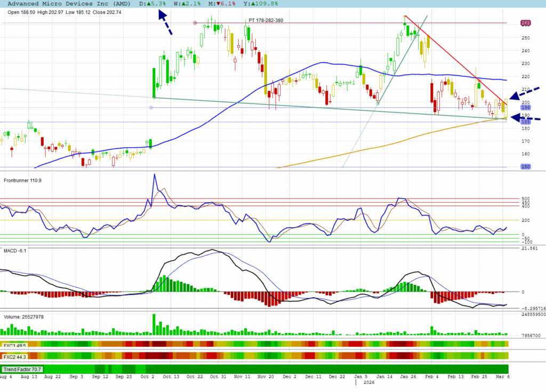Click the Frontrunner 110.9 indicator label

tap(22, 180)
